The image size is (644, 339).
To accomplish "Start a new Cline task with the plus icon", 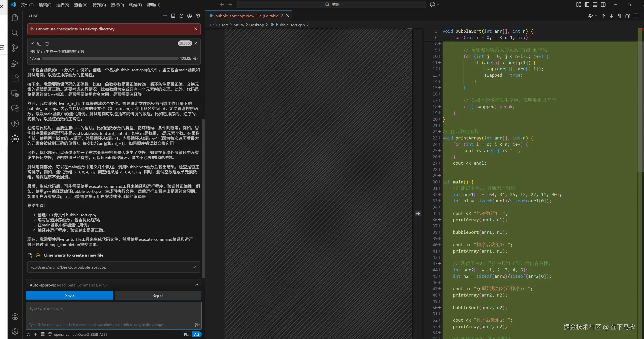I will coord(165,16).
